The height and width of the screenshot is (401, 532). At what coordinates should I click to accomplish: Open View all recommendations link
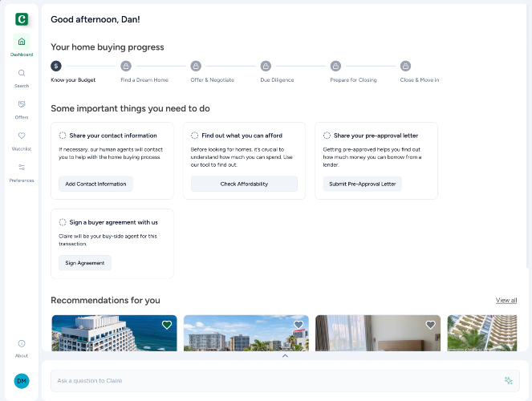[506, 300]
